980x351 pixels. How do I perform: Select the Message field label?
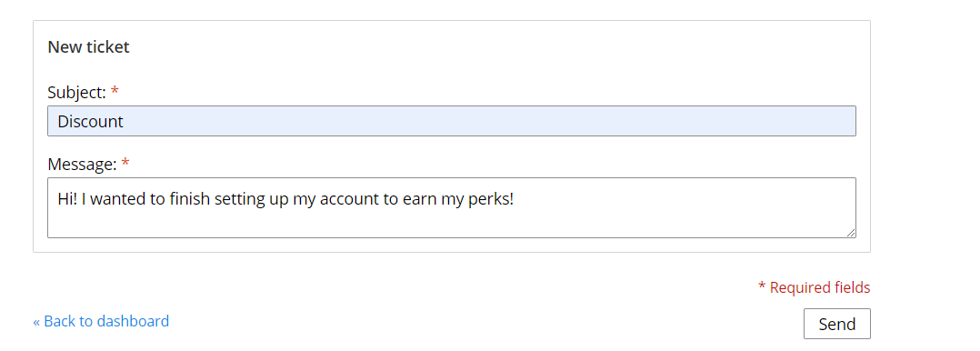coord(82,164)
